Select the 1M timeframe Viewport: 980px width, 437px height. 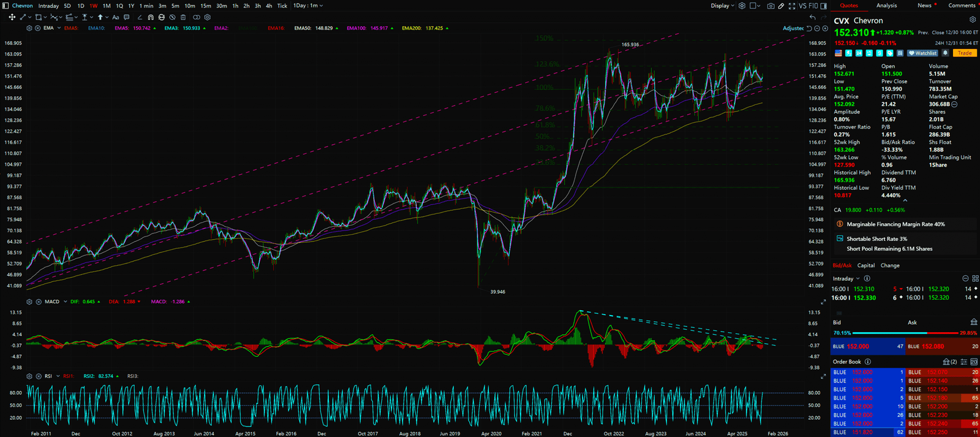pos(107,6)
